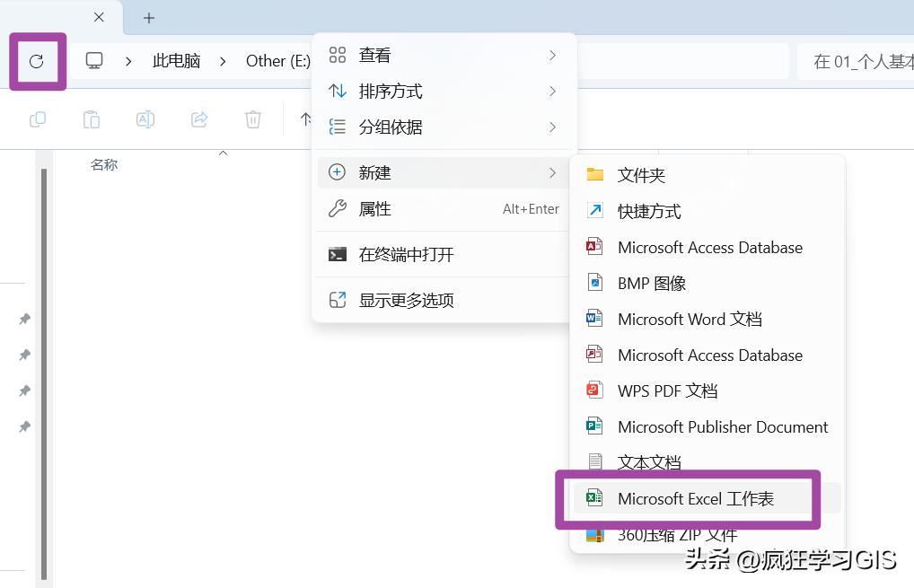Create a new Microsoft Word 文档

(707, 319)
